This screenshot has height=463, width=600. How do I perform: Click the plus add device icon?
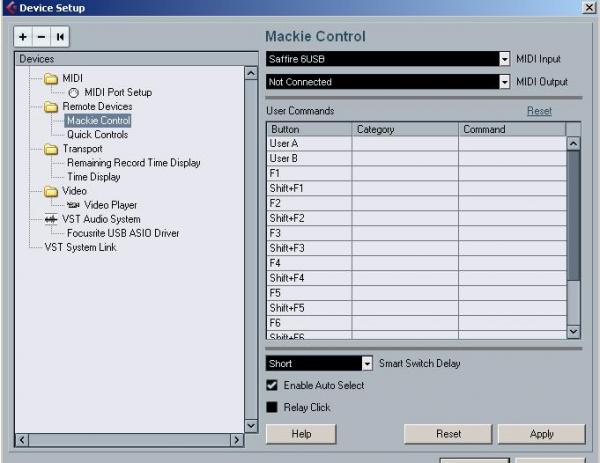click(x=24, y=37)
